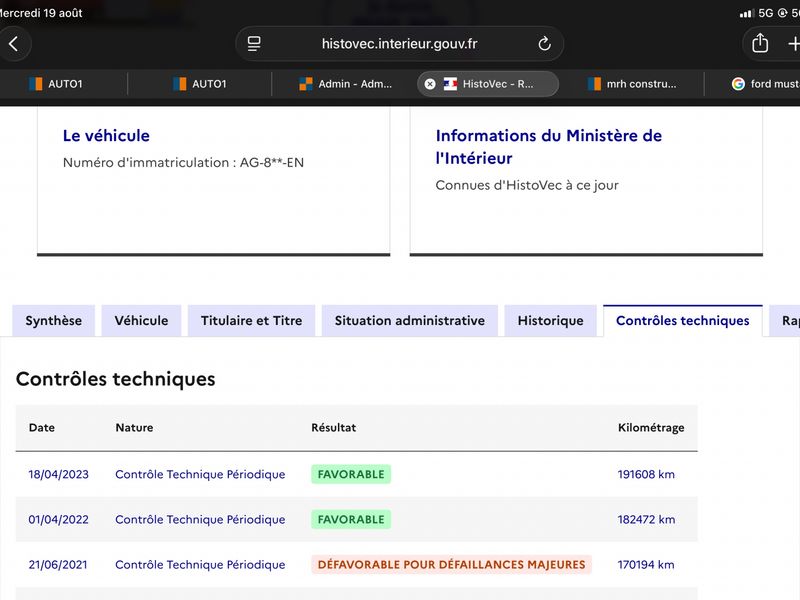
Task: Reload the page with refresh icon
Action: click(544, 44)
